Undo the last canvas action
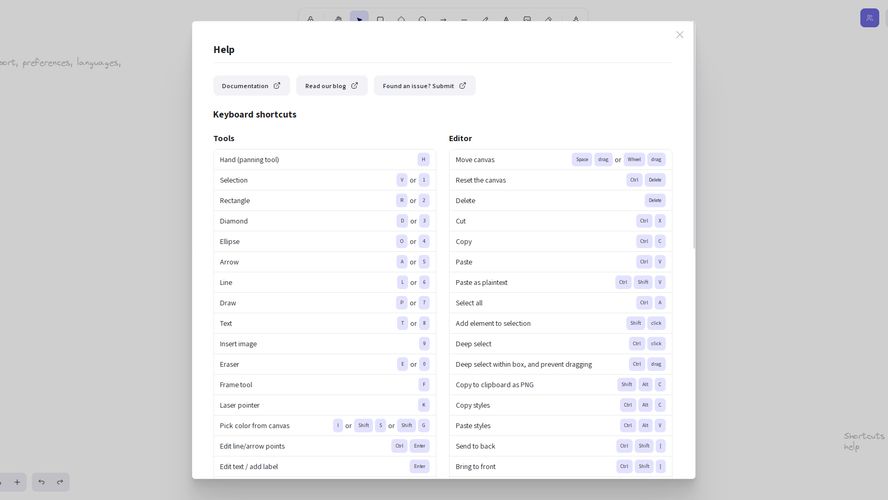Screen dimensions: 888x500 41,482
